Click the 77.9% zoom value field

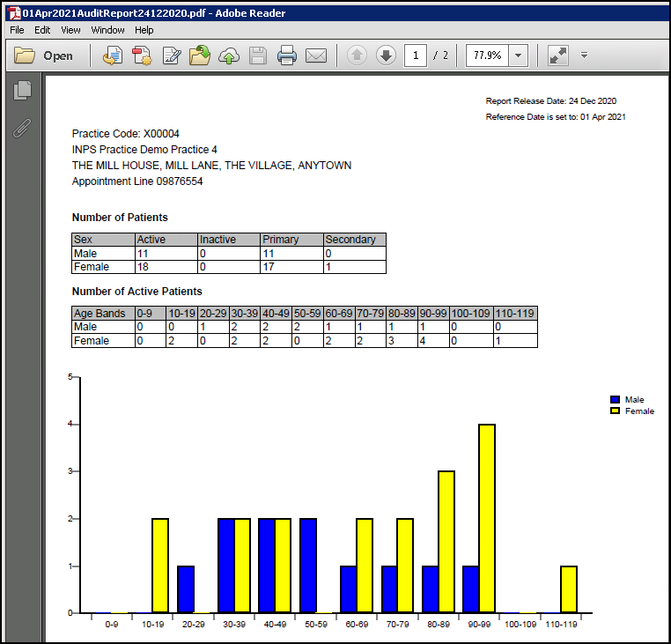pos(487,56)
